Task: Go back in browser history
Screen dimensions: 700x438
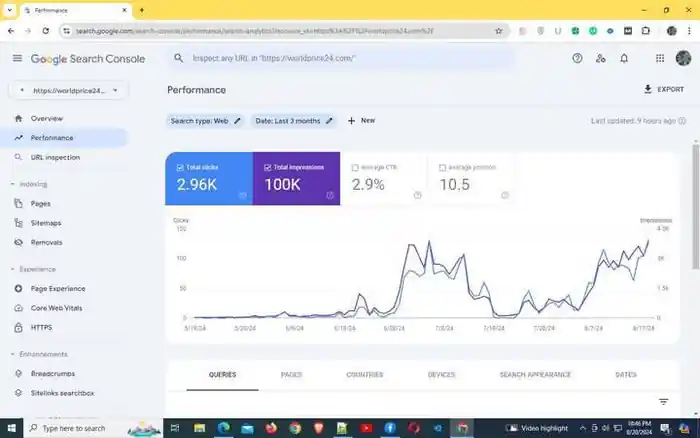Action: [x=11, y=31]
